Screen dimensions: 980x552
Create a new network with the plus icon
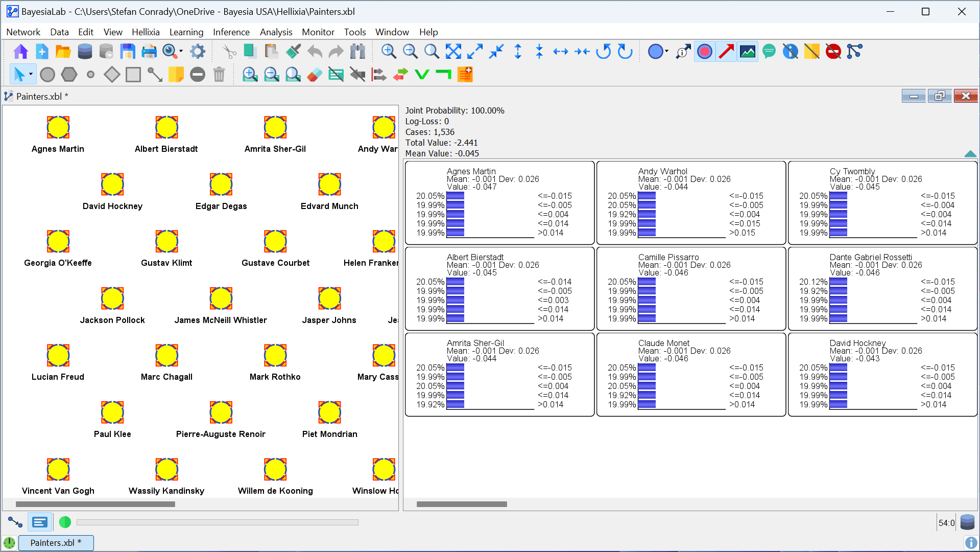coord(42,52)
